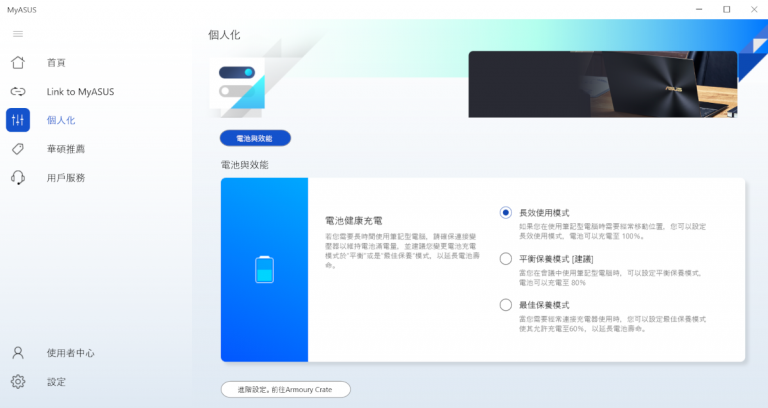Click 進階設定 Armoury Crate button
This screenshot has width=768, height=408.
(286, 389)
